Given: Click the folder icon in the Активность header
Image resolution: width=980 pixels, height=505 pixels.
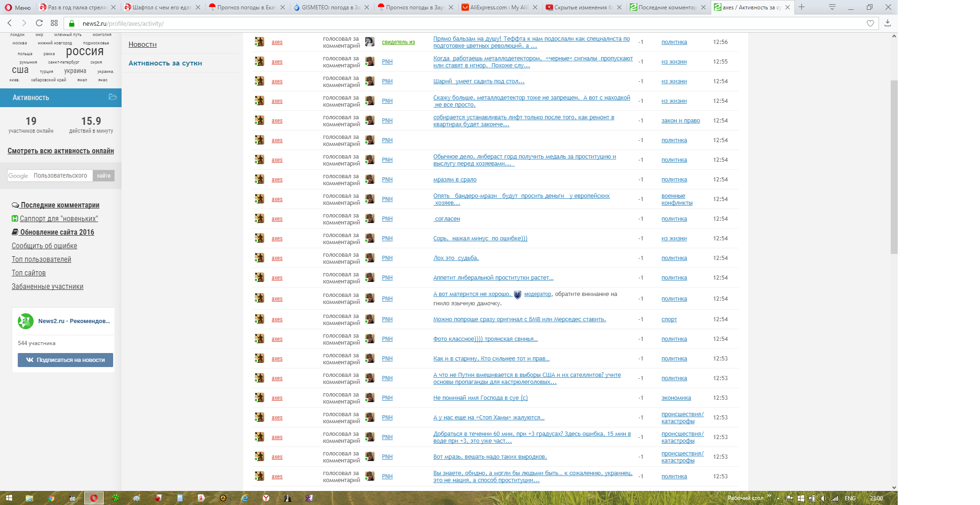Looking at the screenshot, I should [112, 97].
